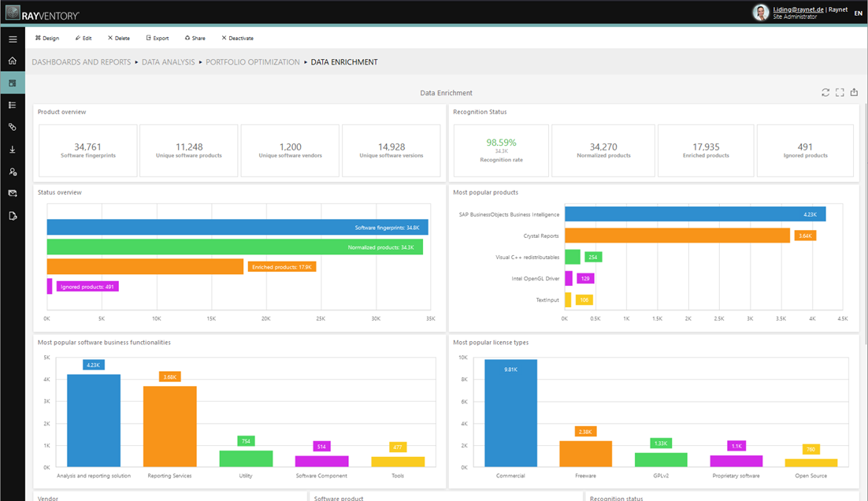The image size is (868, 501).
Task: Click the Share toolbar button
Action: click(195, 38)
